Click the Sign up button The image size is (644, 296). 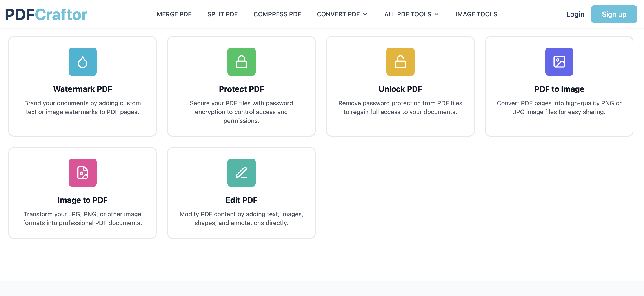pos(614,14)
